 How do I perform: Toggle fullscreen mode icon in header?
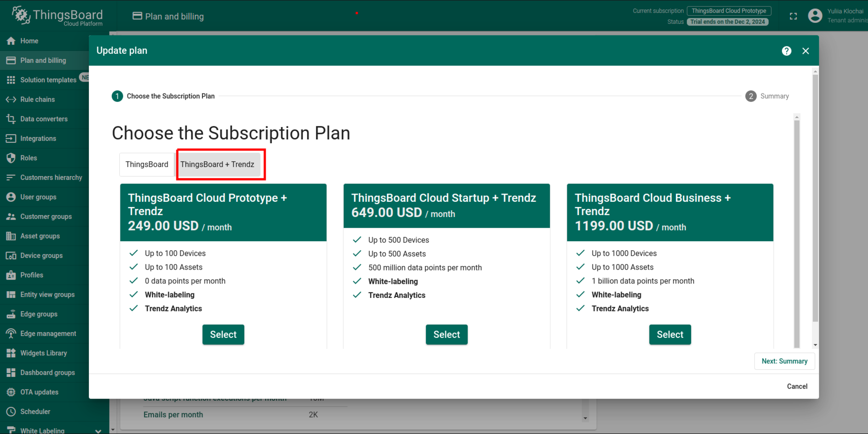(x=793, y=16)
